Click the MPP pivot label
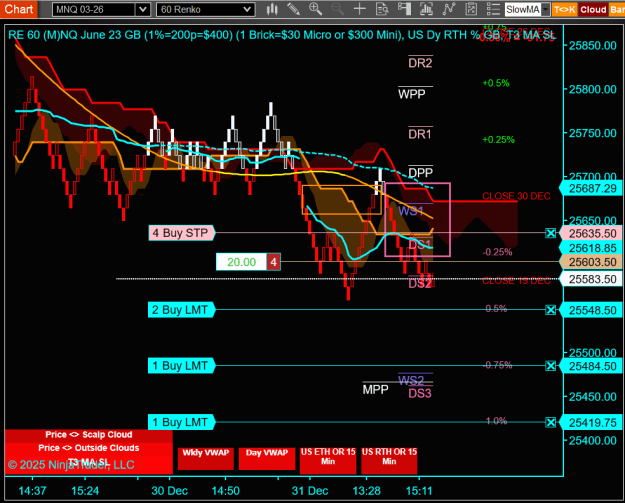Image resolution: width=625 pixels, height=503 pixels. 375,389
